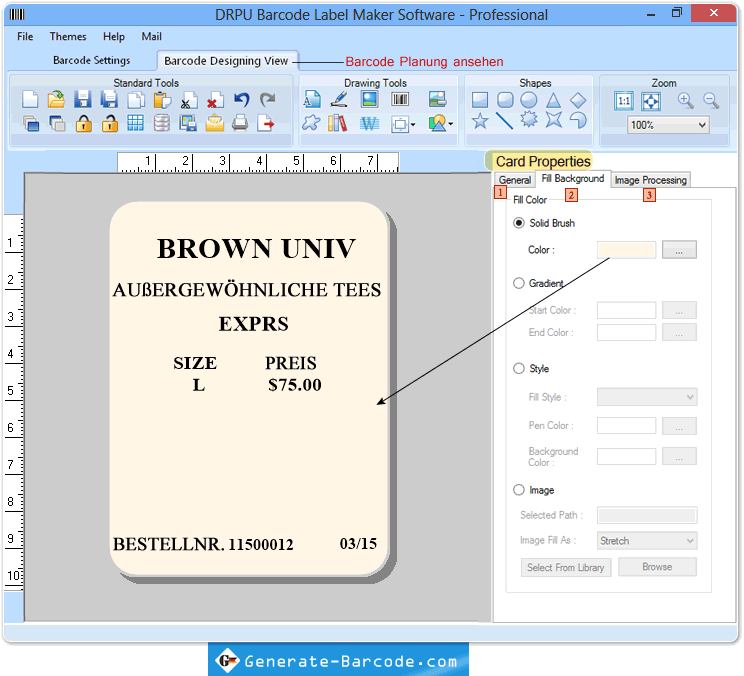744x676 pixels.
Task: Open the Mail menu
Action: point(151,37)
